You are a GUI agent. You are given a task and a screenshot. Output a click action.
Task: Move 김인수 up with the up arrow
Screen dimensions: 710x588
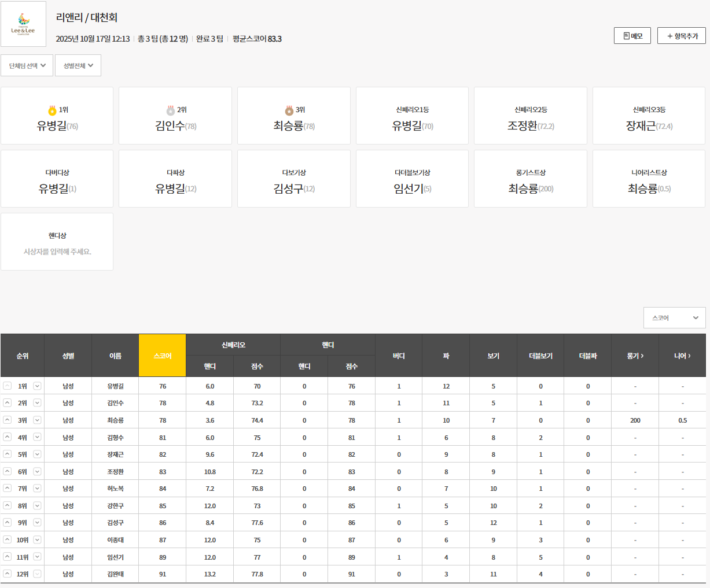coord(7,403)
